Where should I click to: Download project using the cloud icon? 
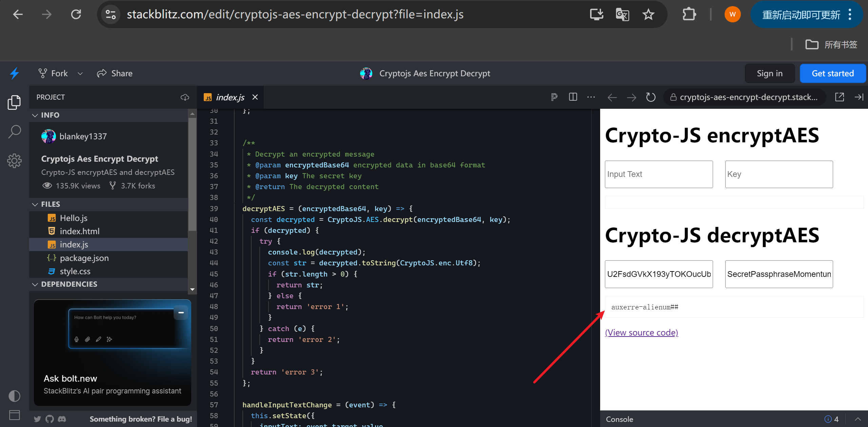point(185,97)
